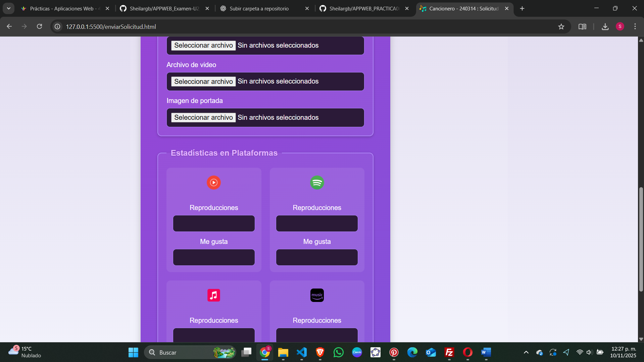
Task: Open the Chrome downloads icon
Action: [605, 27]
